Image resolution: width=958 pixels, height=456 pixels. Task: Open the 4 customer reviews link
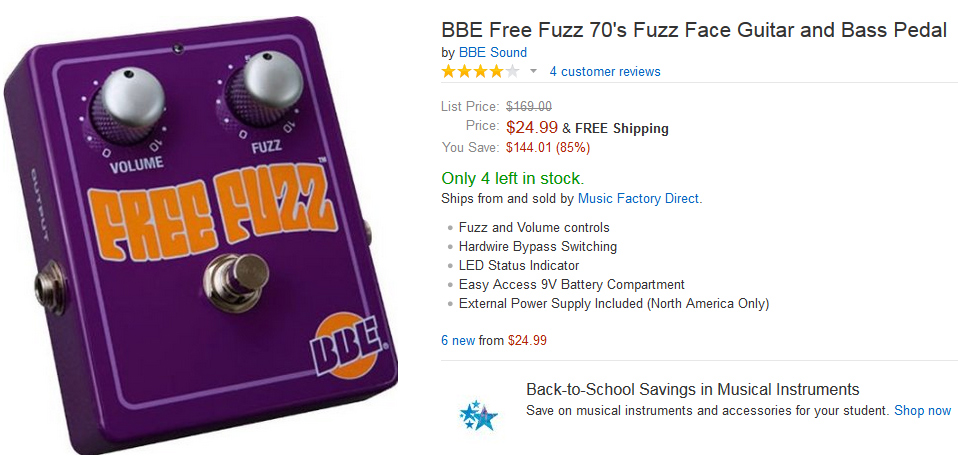click(x=604, y=71)
